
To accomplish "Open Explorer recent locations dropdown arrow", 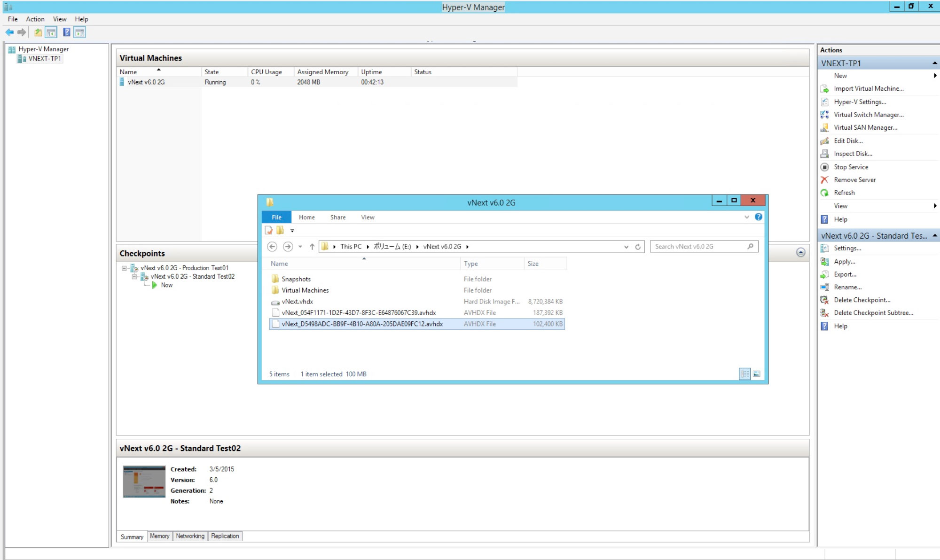I will click(x=300, y=247).
